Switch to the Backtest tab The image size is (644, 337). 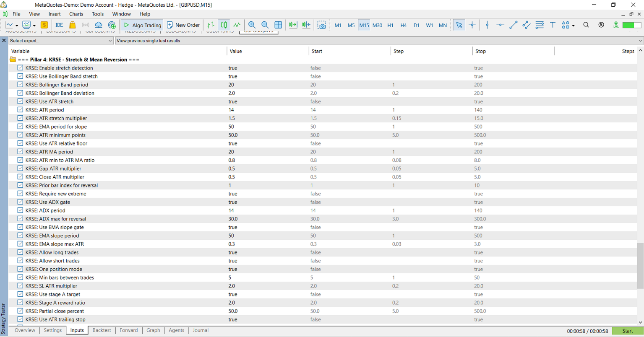click(102, 330)
